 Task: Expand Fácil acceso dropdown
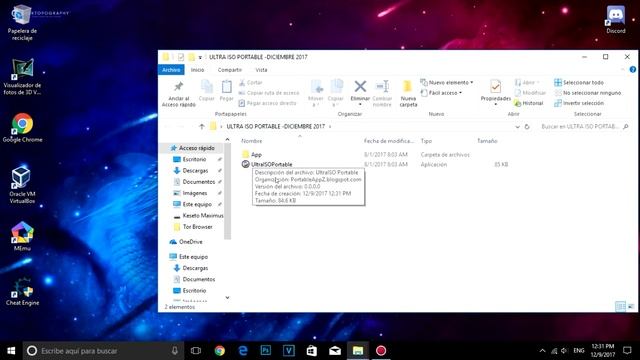pos(442,93)
